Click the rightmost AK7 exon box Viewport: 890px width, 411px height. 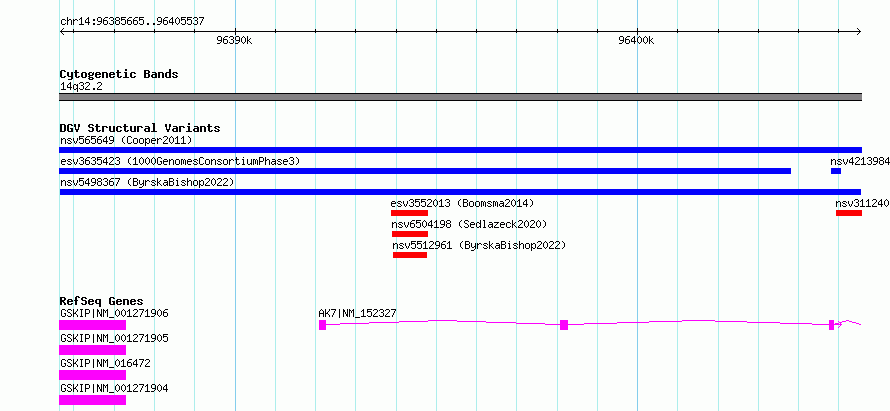click(832, 325)
